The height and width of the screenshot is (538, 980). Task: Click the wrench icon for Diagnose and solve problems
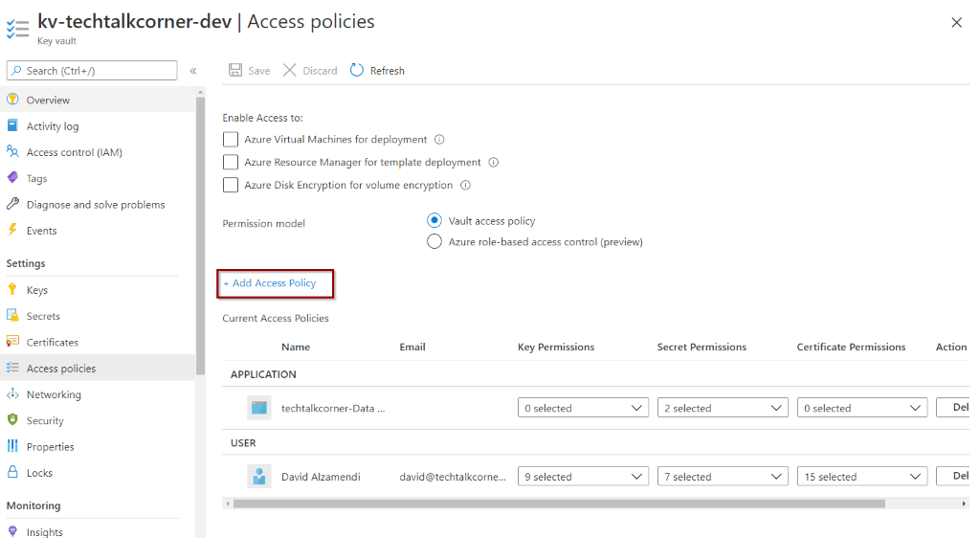(12, 204)
